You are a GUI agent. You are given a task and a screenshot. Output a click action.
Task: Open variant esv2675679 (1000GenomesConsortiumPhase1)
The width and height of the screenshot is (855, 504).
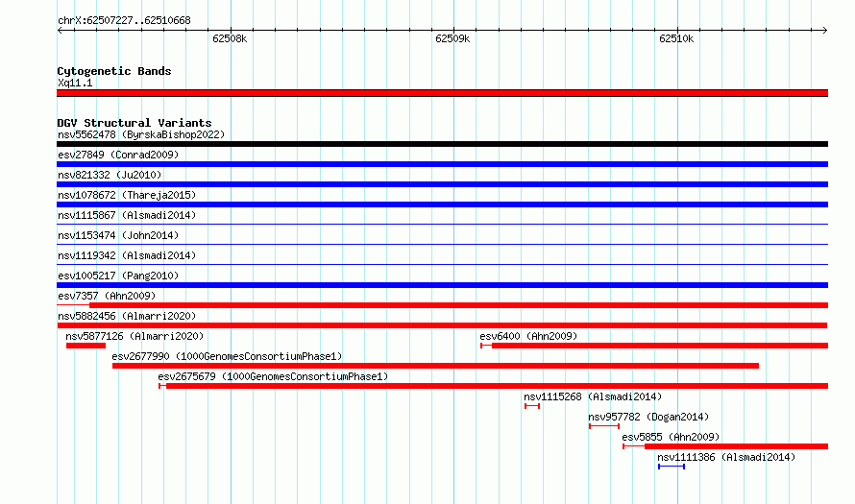(273, 376)
